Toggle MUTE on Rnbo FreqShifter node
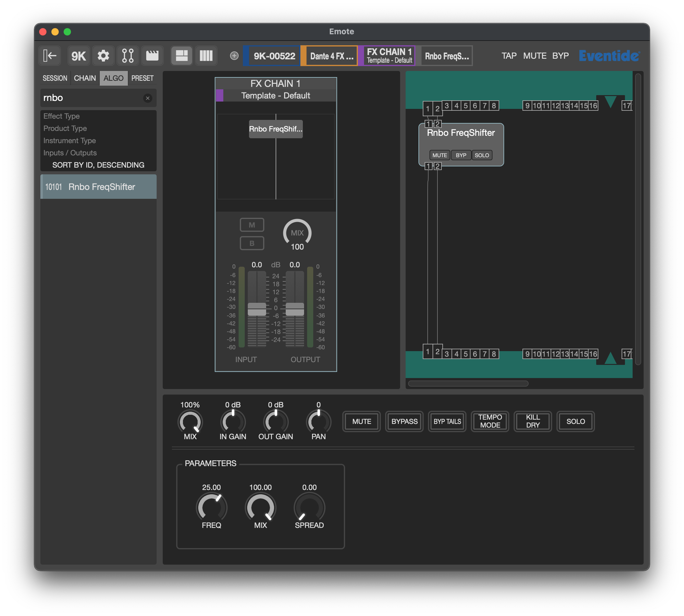This screenshot has height=616, width=684. 439,155
